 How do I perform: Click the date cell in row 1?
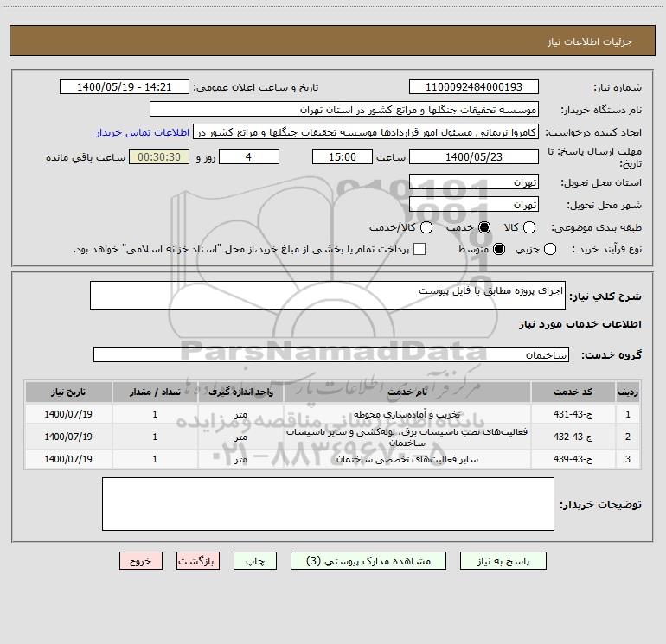68,414
